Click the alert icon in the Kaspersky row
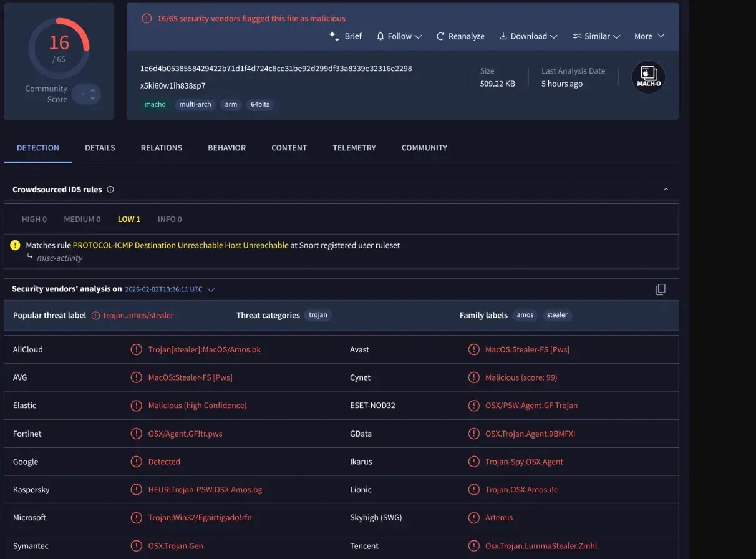 [136, 490]
